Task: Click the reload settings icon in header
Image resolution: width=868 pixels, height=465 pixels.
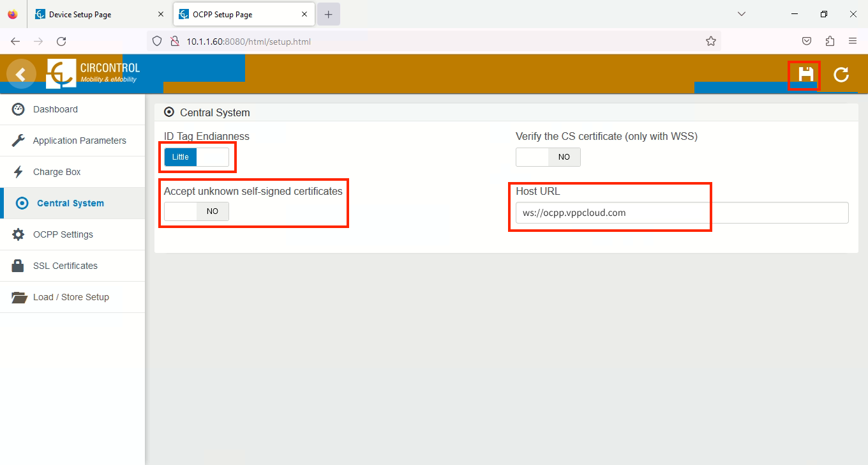Action: point(841,75)
